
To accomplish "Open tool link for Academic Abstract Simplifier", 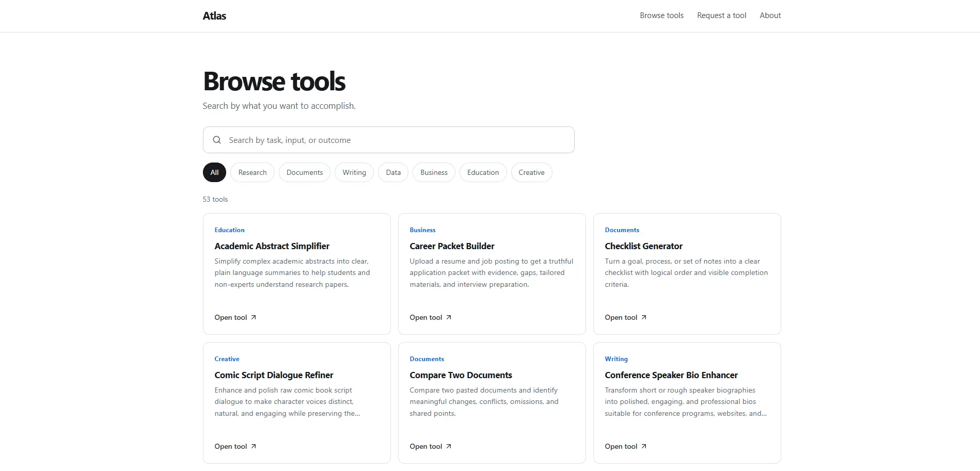I will click(x=235, y=317).
